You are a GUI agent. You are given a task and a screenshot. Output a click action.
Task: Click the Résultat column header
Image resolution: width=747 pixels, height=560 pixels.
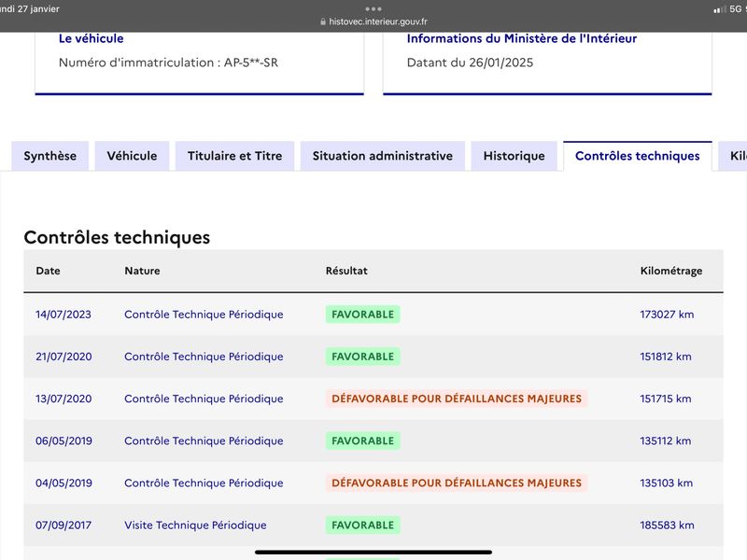click(346, 271)
